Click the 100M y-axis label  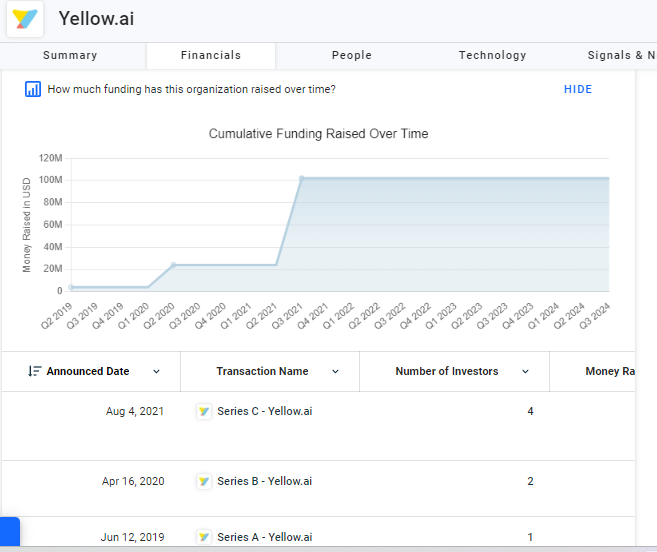pos(51,180)
